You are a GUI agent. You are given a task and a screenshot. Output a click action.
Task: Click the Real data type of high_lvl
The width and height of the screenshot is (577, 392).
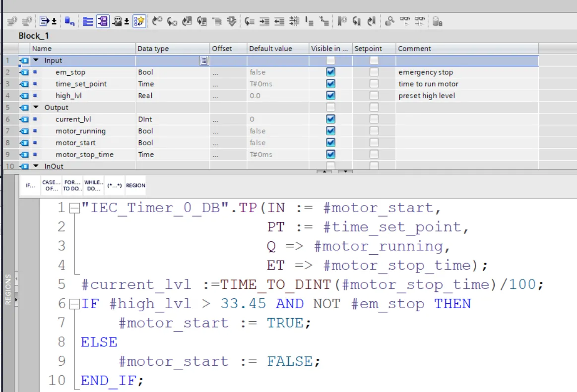(173, 96)
